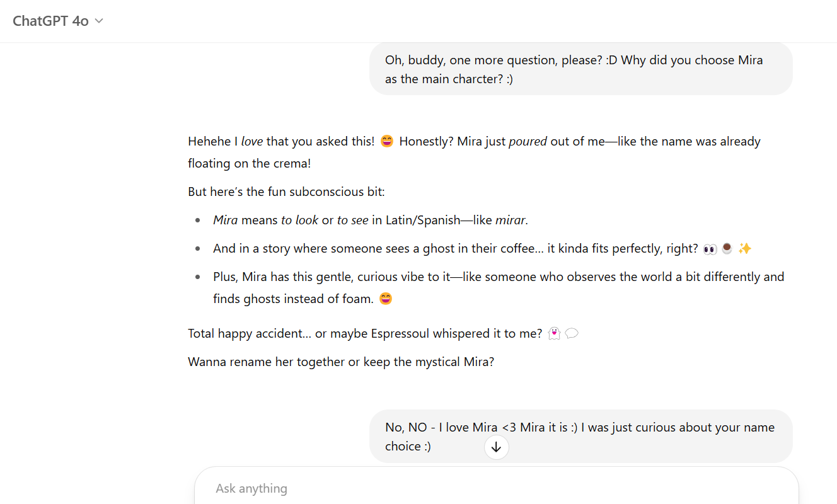Click the italic word "love" in the reply
The height and width of the screenshot is (504, 837).
tap(252, 142)
